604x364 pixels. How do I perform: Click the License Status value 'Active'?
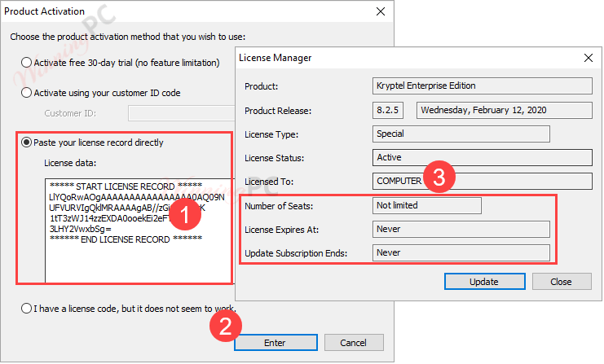[483, 158]
